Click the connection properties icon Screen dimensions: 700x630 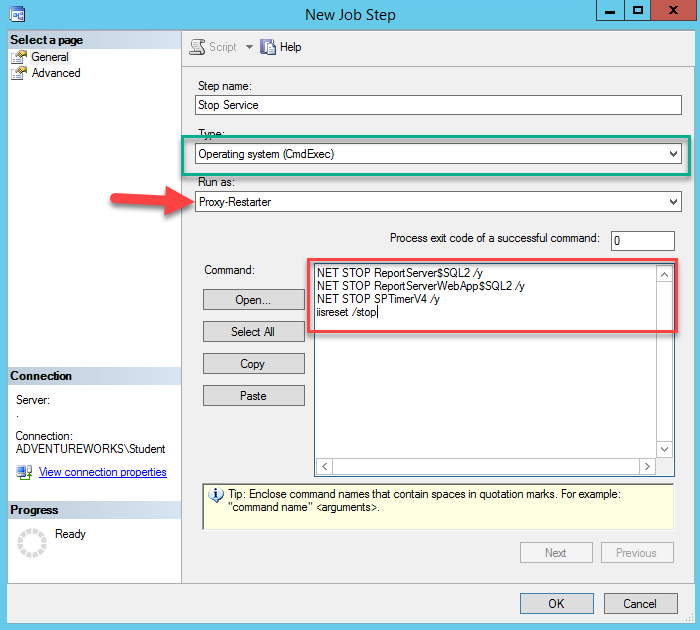[24, 472]
